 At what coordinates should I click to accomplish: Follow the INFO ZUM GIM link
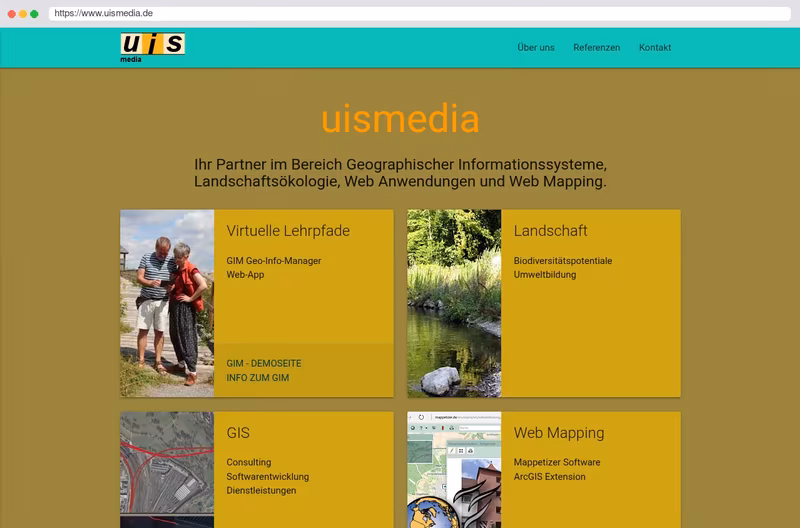(x=258, y=378)
